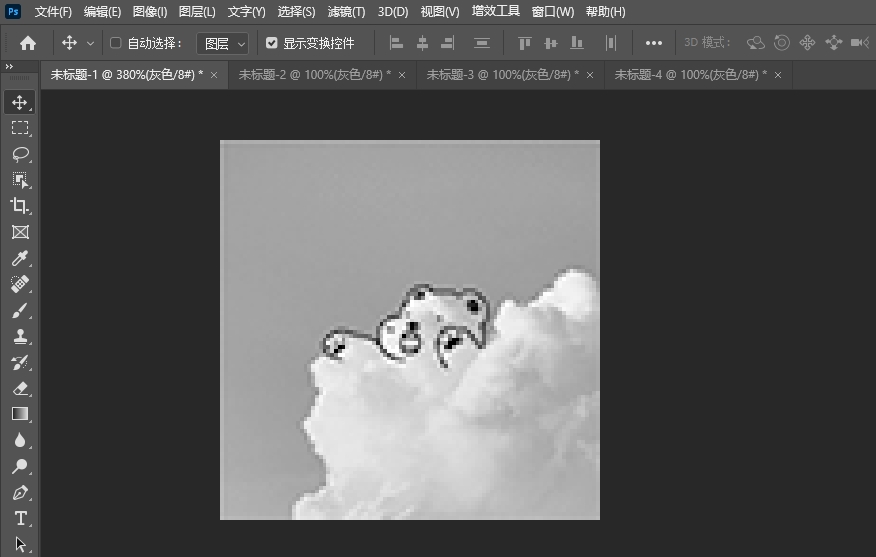Select the Move tool in the toolbox

20,103
